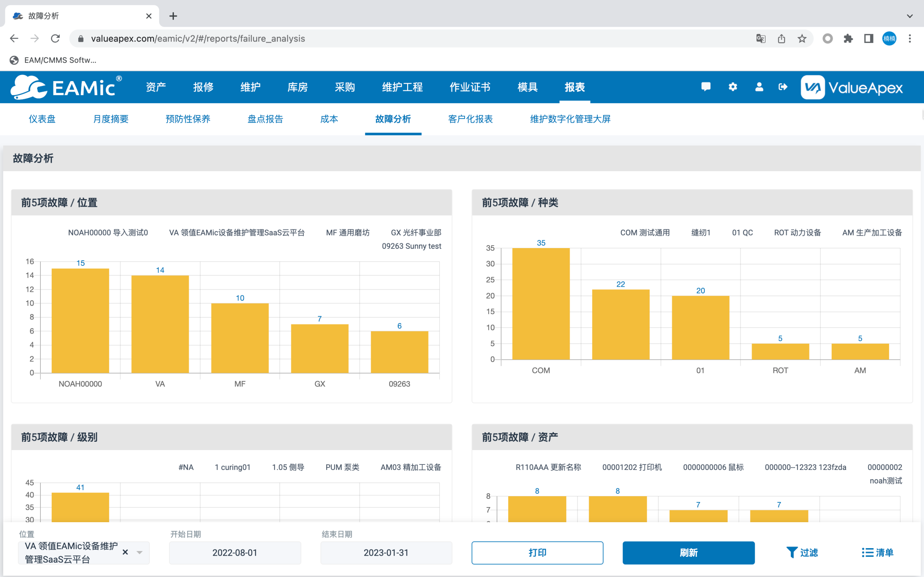Click the 35 COM bar in 种类 chart
This screenshot has height=577, width=924.
pyautogui.click(x=541, y=303)
